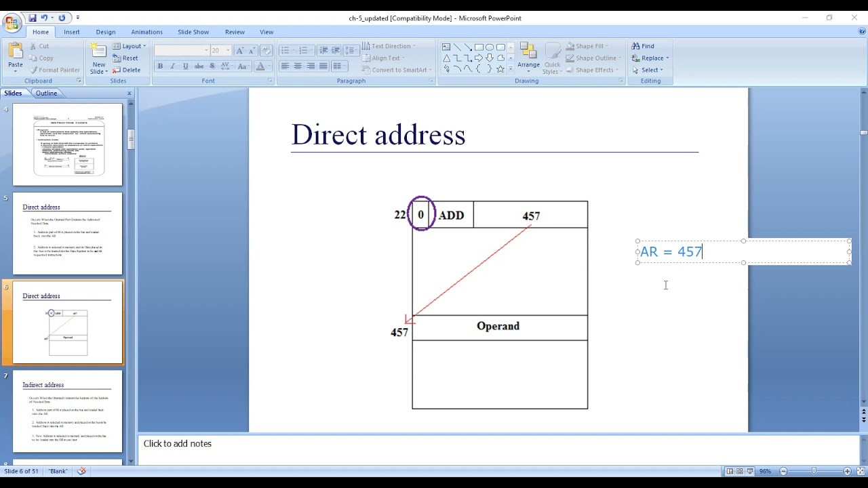Screen dimensions: 868x488
Task: Open the font color dropdown arrow
Action: coord(269,66)
